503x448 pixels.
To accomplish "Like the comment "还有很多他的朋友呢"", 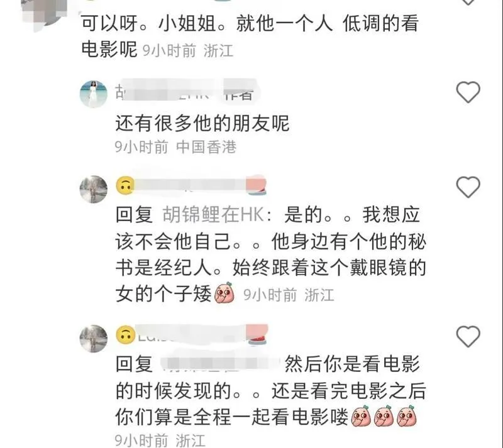I will [468, 92].
